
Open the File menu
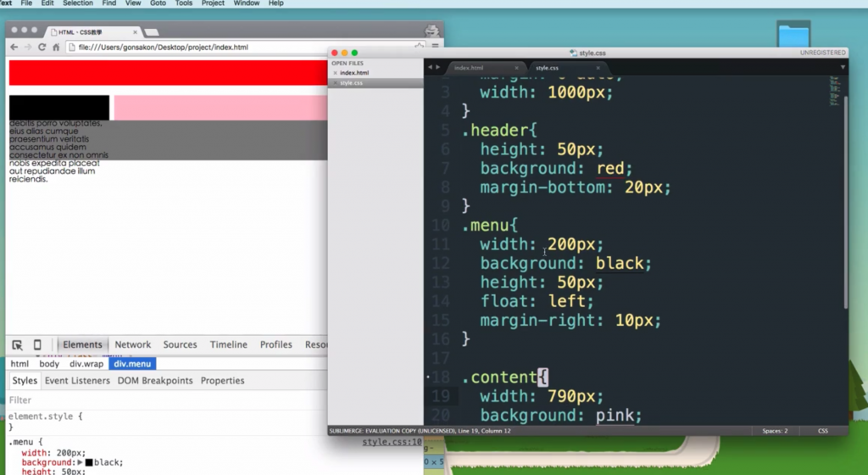tap(26, 3)
